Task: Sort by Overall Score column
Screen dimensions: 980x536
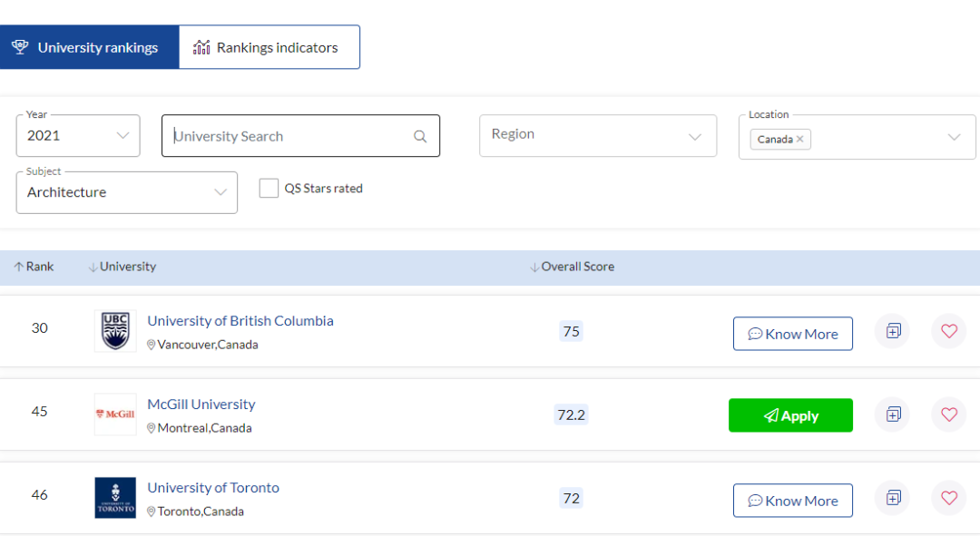Action: click(573, 267)
